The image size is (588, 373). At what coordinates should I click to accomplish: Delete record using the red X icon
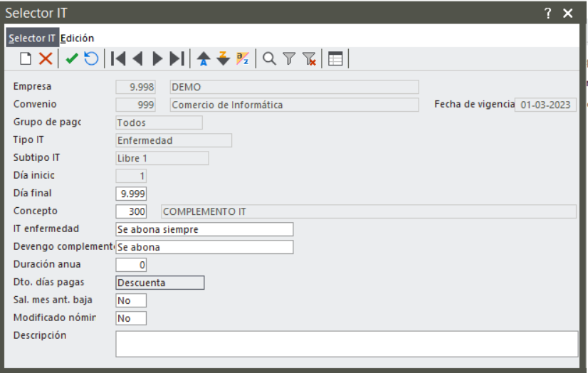pos(46,59)
